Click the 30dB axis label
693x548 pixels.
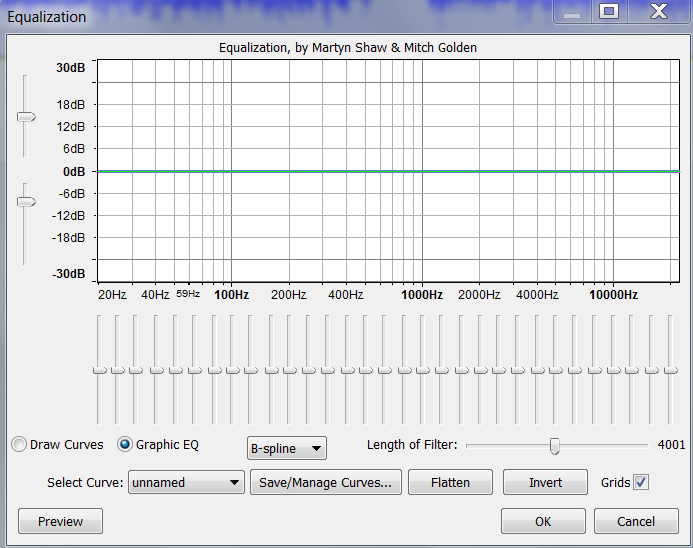71,68
